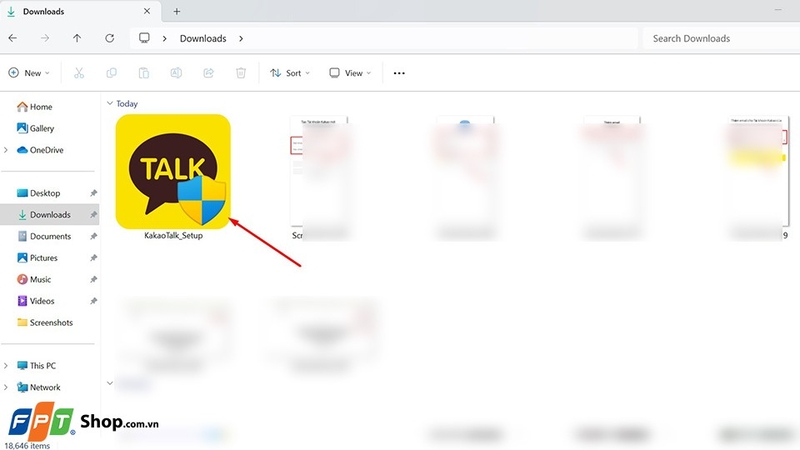Screen dimensions: 800x450
Task: Click the Copy icon in toolbar
Action: coord(111,73)
